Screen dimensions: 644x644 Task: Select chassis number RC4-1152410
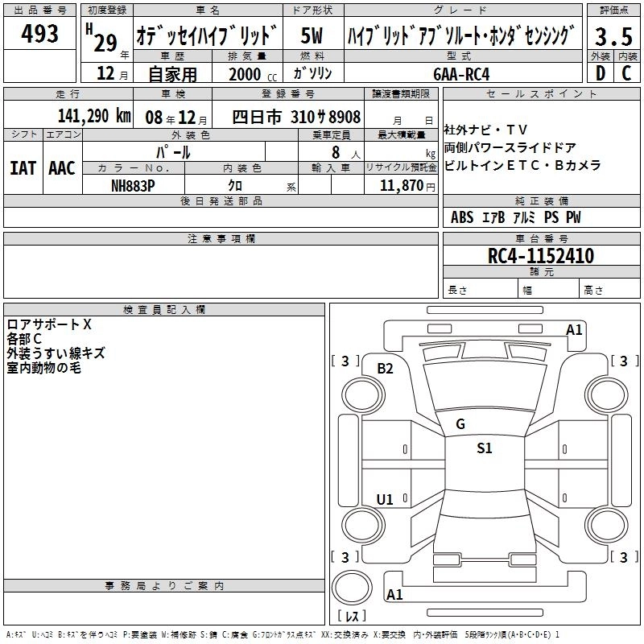coord(541,256)
